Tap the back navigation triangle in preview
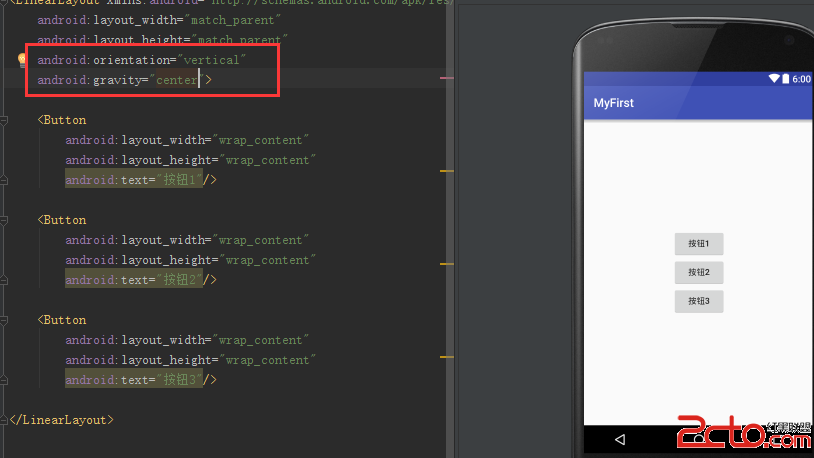Viewport: 814px width, 458px height. tap(620, 440)
